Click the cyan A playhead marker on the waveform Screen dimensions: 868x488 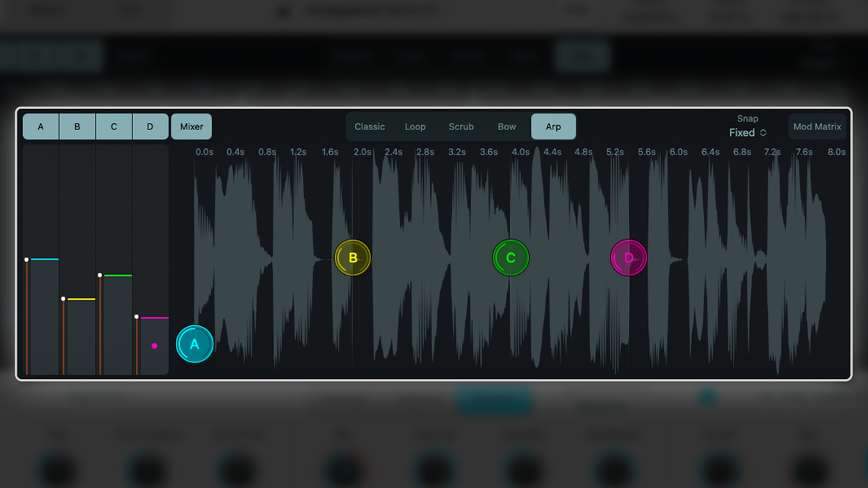click(194, 344)
